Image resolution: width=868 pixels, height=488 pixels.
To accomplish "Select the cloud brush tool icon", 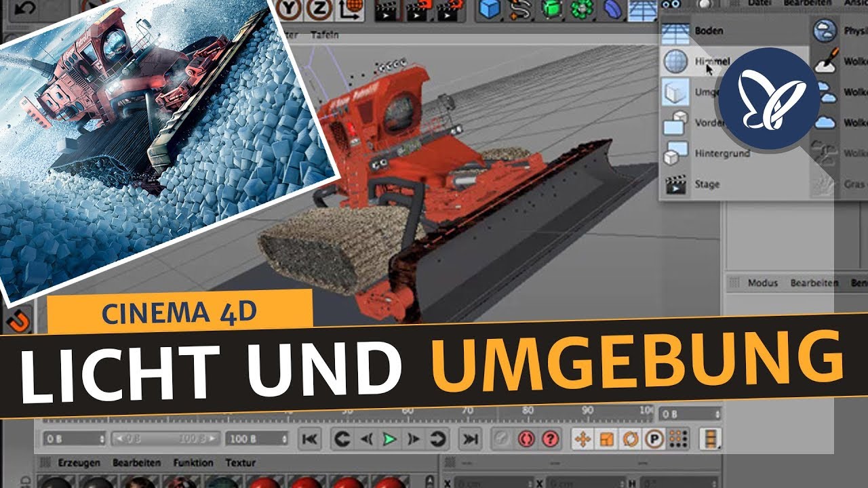I will click(825, 61).
